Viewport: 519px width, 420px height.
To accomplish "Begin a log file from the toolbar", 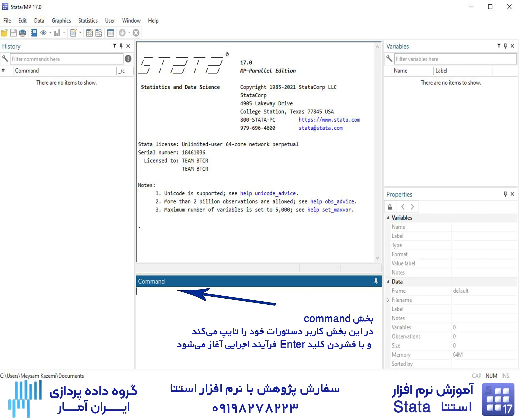I will tap(34, 33).
